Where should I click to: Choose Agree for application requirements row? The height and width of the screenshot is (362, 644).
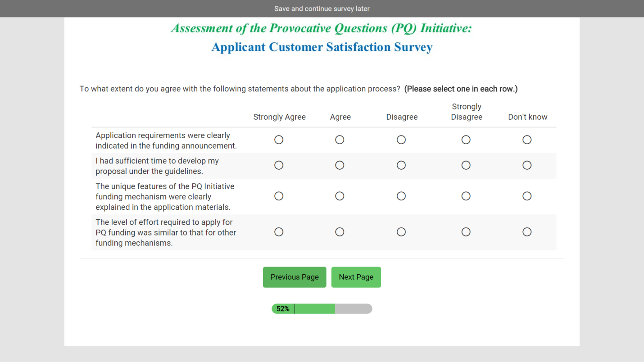(x=340, y=140)
